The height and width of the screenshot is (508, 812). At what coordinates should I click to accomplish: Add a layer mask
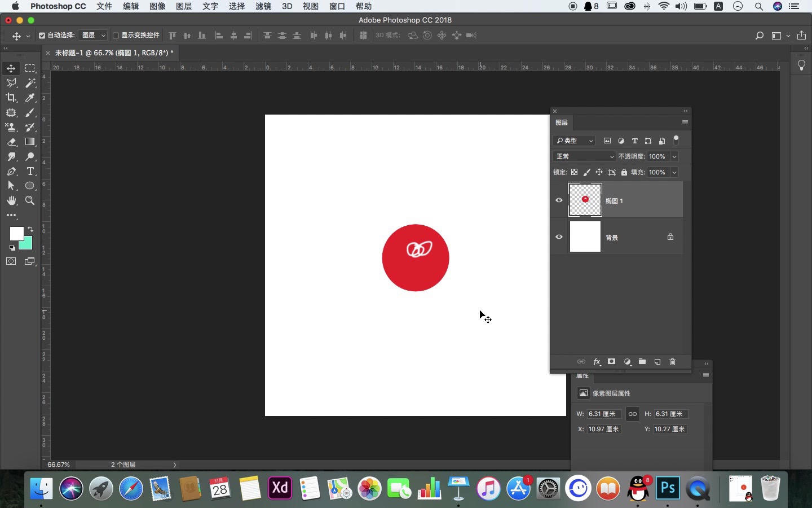(x=611, y=362)
